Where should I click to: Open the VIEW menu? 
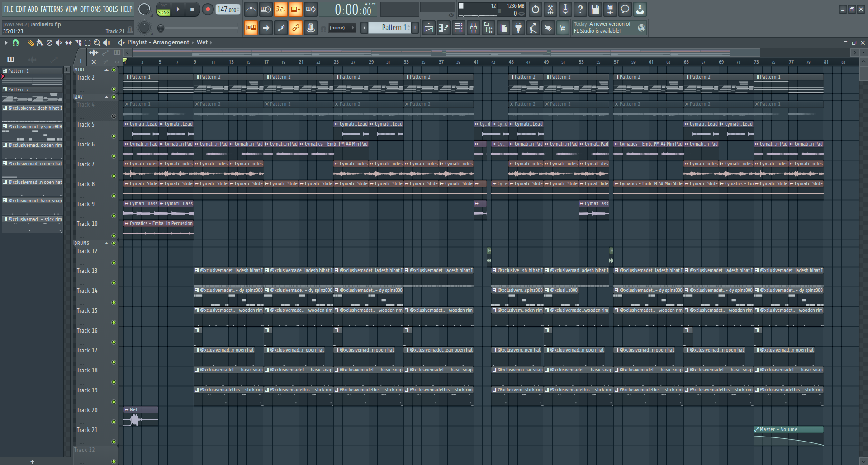point(71,9)
